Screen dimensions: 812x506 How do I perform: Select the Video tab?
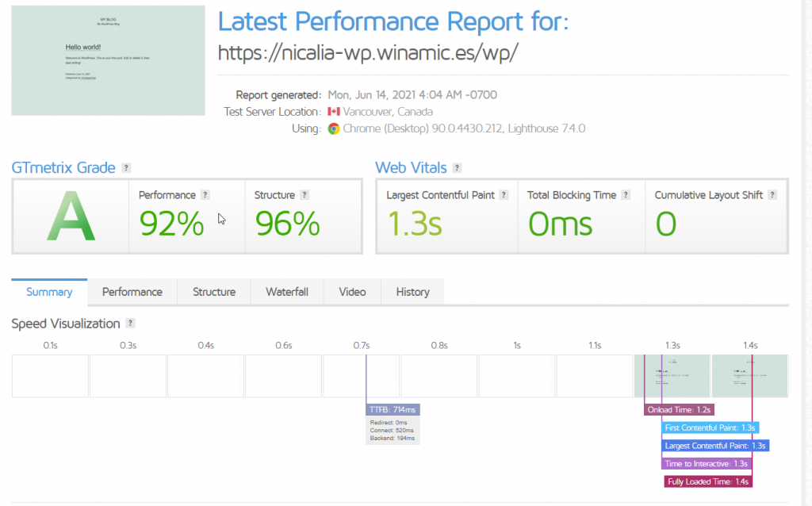[x=352, y=292]
